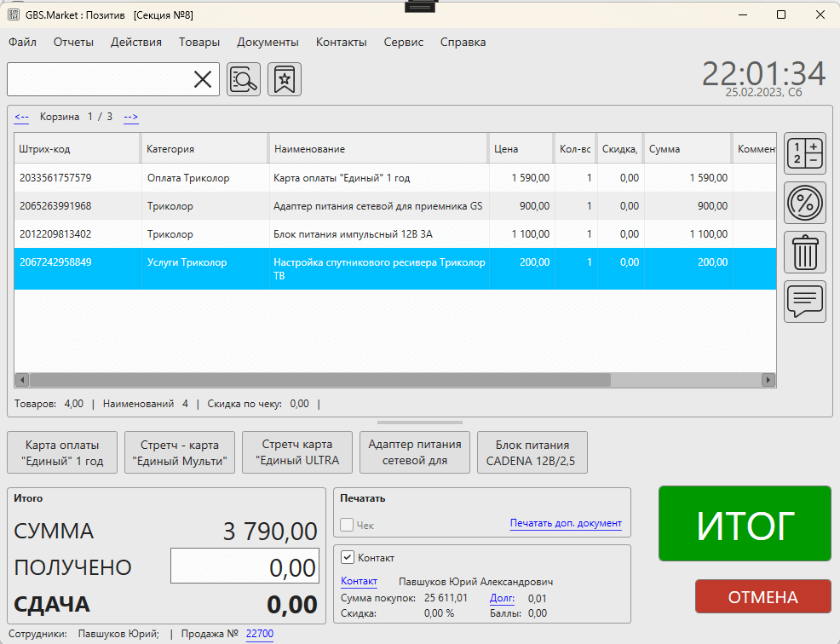Add Блок питания CADENA via quick button
The width and height of the screenshot is (840, 644).
click(x=532, y=452)
